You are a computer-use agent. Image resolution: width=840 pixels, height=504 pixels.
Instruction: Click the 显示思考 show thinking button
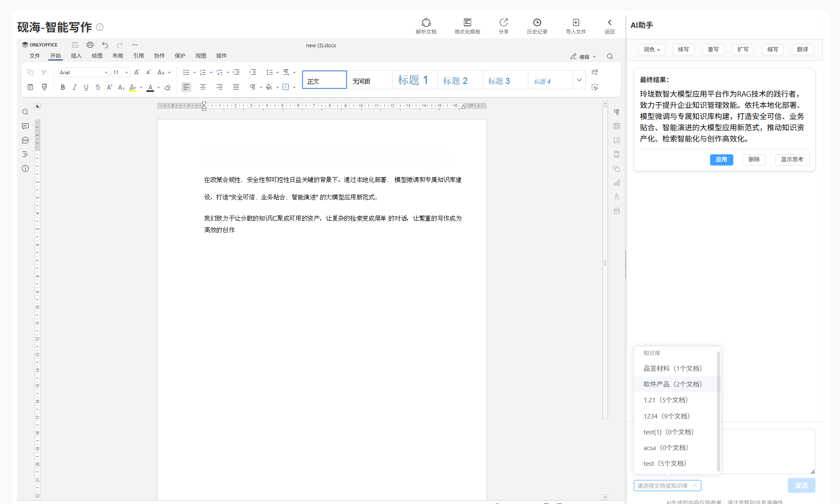792,159
